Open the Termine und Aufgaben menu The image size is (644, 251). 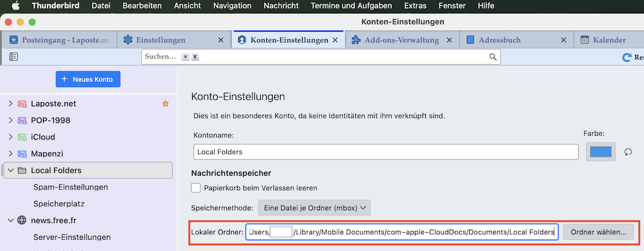tap(352, 6)
